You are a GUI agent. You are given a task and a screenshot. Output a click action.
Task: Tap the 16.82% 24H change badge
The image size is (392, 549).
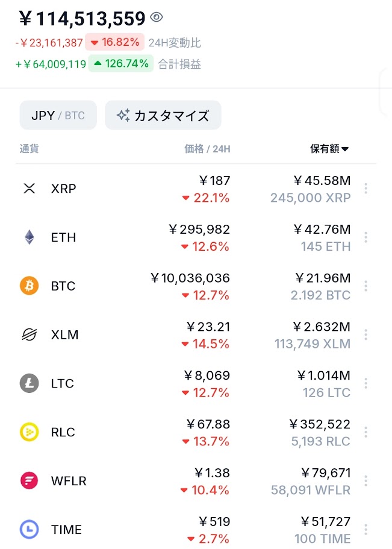point(115,42)
